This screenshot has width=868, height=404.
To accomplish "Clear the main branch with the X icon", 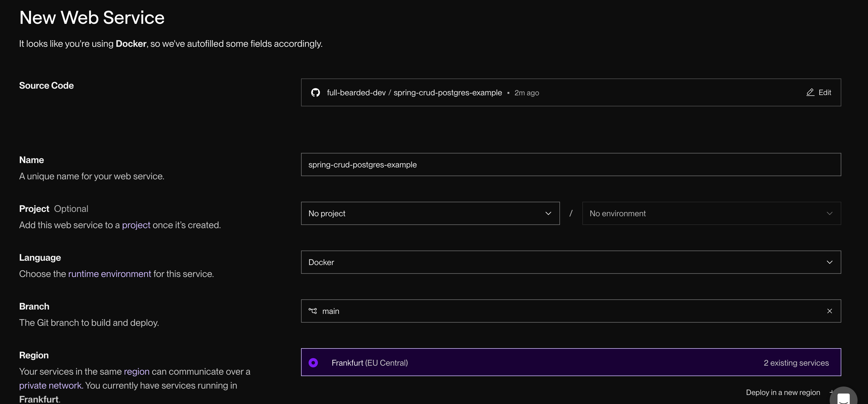I will click(830, 311).
